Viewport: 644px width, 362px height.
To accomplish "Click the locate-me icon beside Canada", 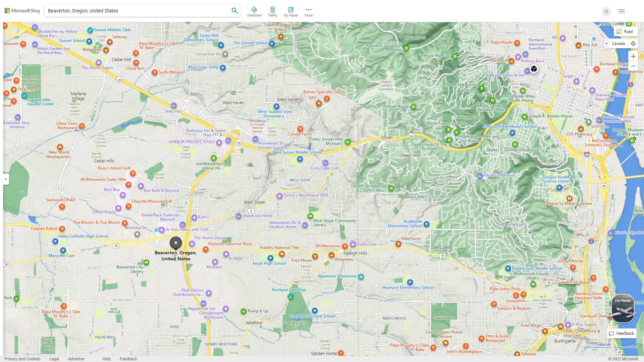I will click(x=633, y=44).
